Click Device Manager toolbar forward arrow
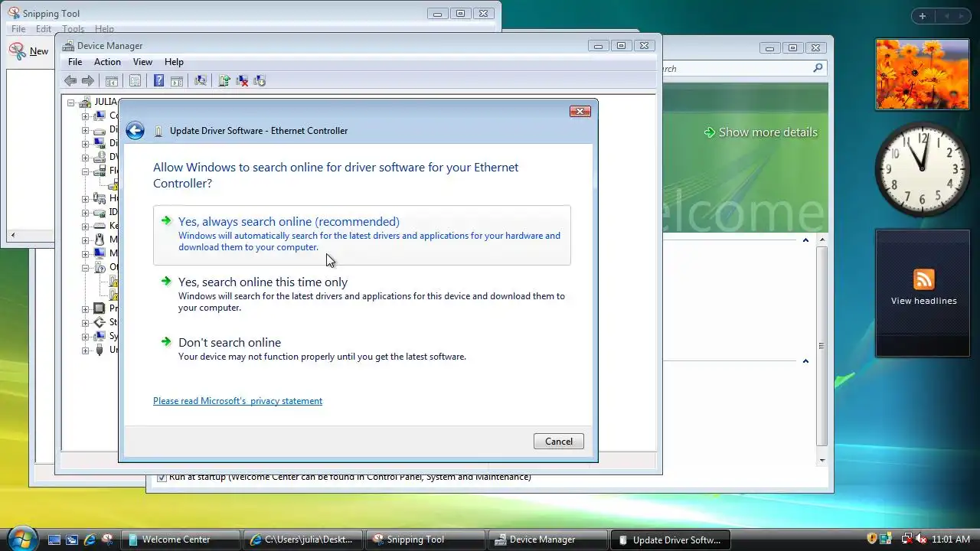This screenshot has height=551, width=980. [88, 80]
